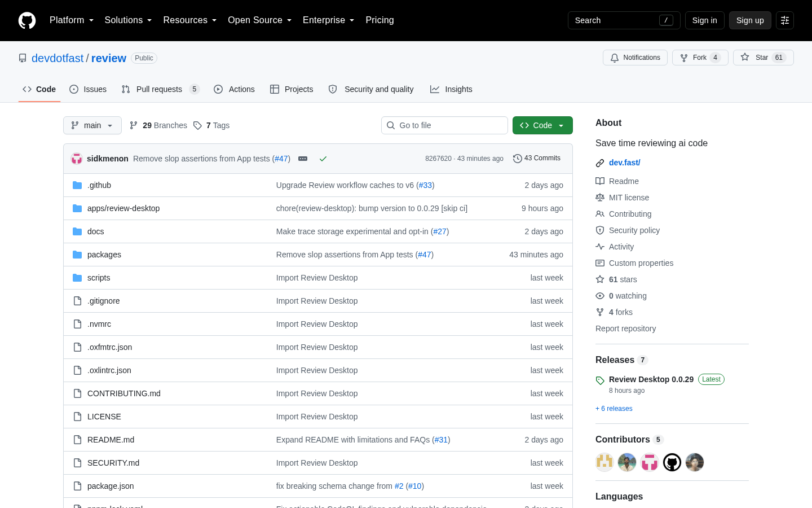Expand the Enterprise menu

329,20
